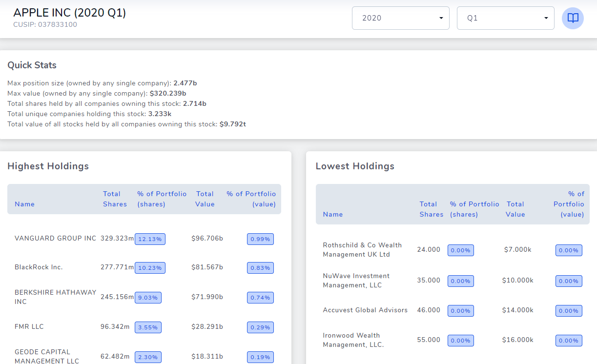Click NuWave's portfolio value 0.00% badge

click(569, 281)
